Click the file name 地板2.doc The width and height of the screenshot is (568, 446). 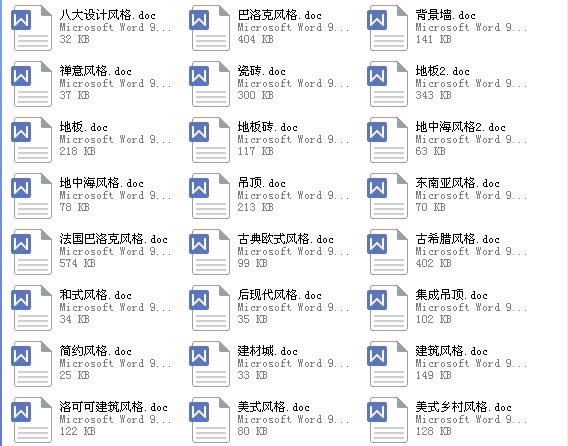pyautogui.click(x=443, y=71)
